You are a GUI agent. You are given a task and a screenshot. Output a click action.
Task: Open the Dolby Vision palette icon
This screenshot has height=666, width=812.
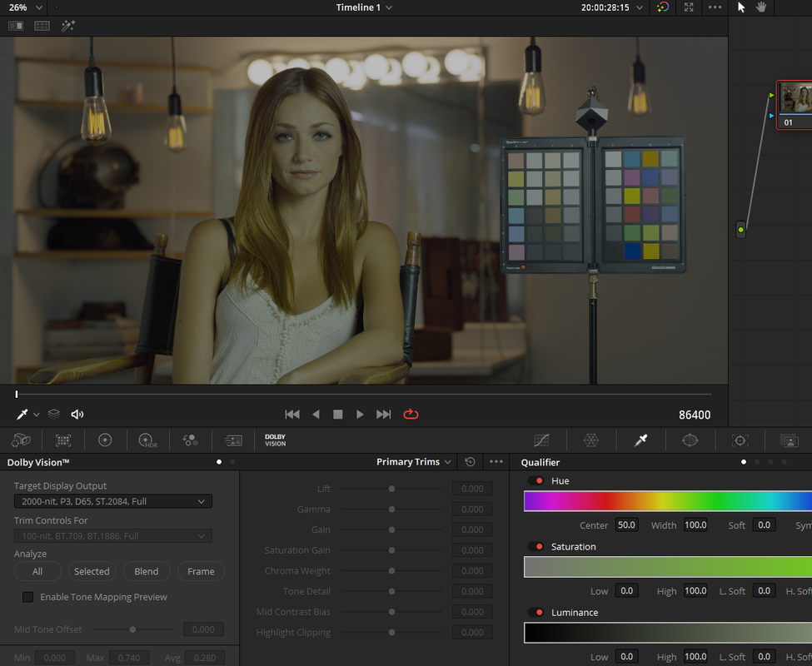[x=275, y=440]
